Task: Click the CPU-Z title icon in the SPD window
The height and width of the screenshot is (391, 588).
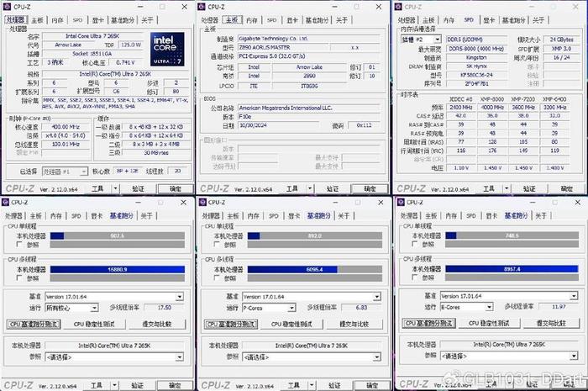Action: [x=398, y=7]
